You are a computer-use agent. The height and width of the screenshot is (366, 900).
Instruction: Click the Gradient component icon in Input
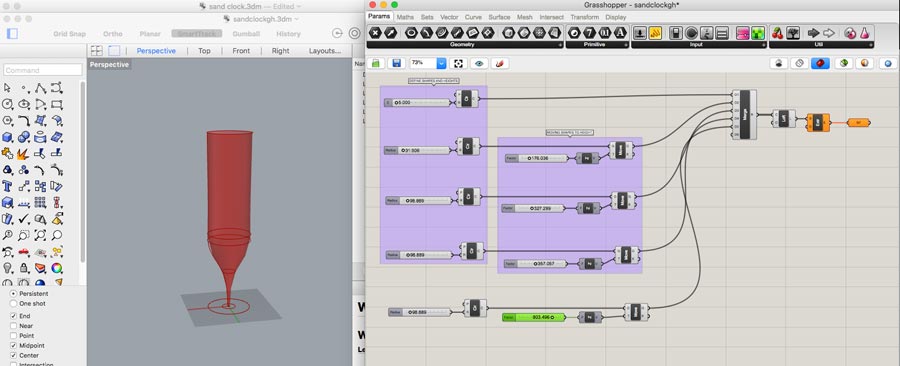click(743, 33)
